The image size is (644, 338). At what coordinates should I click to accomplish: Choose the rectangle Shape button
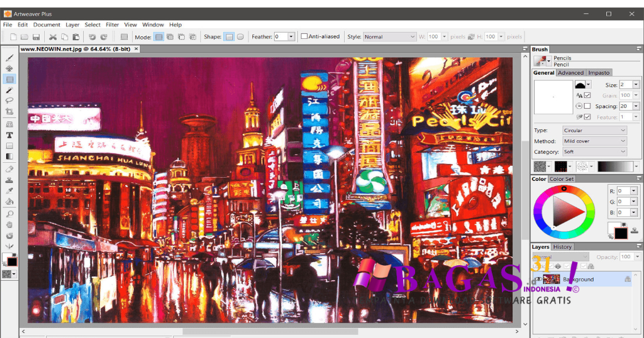click(x=229, y=37)
